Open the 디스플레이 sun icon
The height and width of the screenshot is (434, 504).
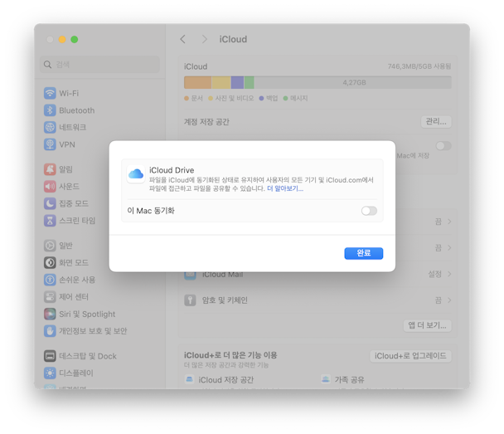pos(50,373)
